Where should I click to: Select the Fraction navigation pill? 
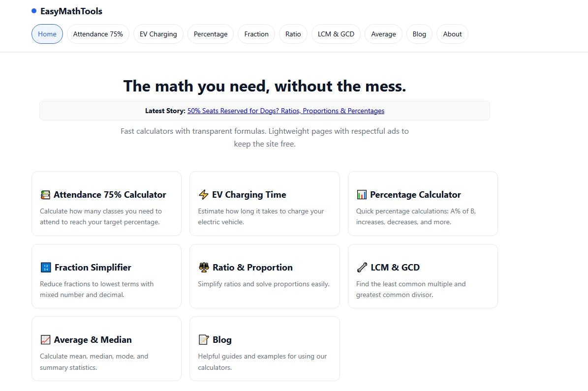click(x=256, y=34)
